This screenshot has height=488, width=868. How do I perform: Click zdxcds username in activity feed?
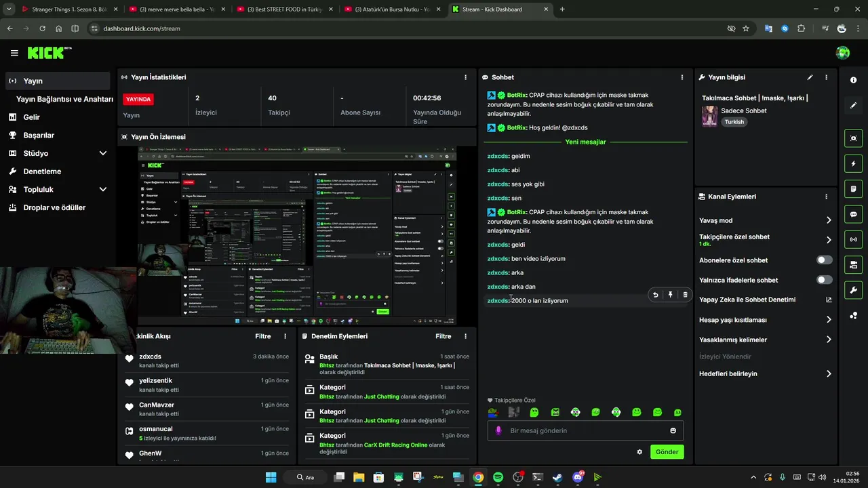click(x=151, y=357)
